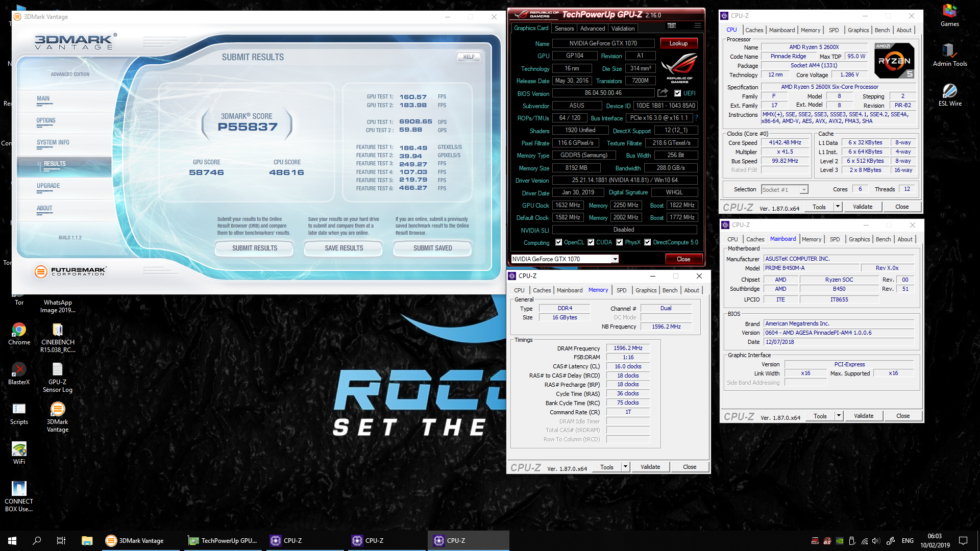Click Validate in the CPU-Z Mainboard window
The width and height of the screenshot is (980, 551).
point(864,416)
